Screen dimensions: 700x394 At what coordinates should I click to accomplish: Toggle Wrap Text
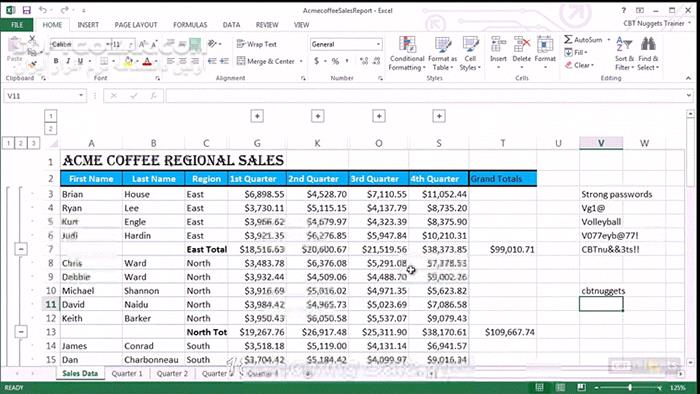[257, 44]
